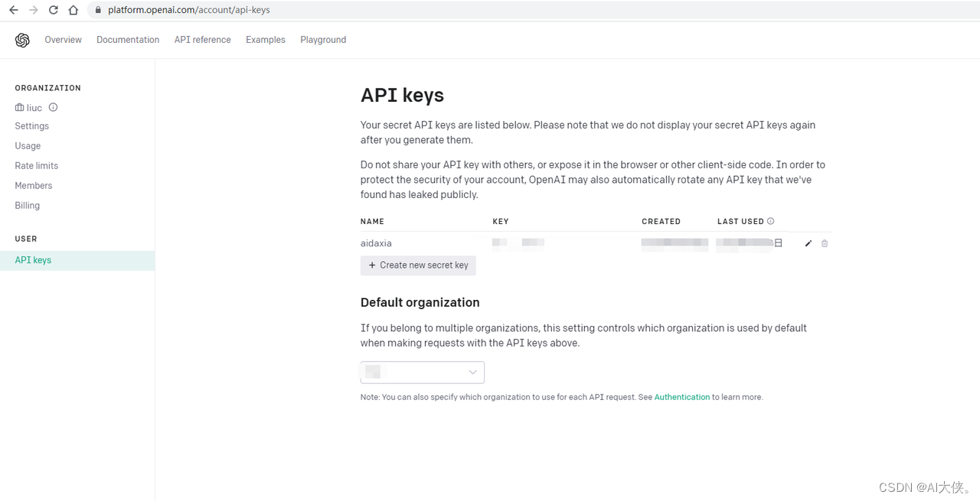Click the API keys page heading
980x501 pixels.
[x=402, y=96]
